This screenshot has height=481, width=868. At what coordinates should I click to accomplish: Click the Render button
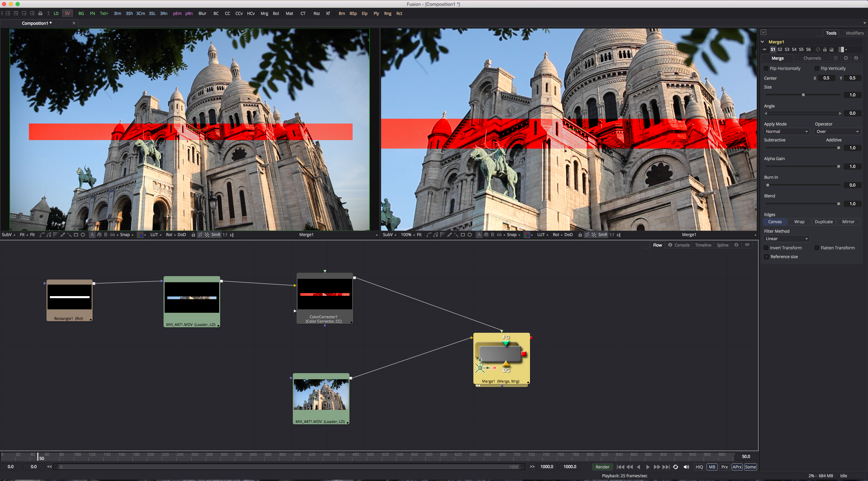[x=602, y=466]
